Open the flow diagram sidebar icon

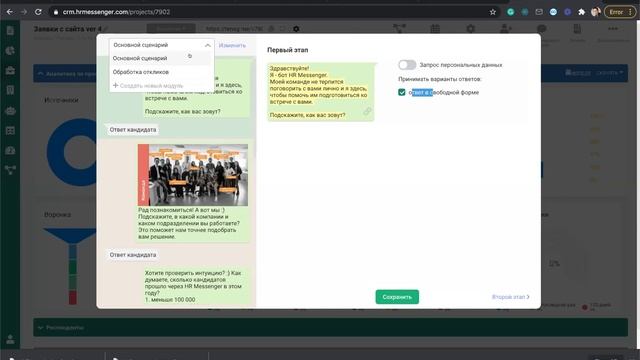(x=10, y=170)
